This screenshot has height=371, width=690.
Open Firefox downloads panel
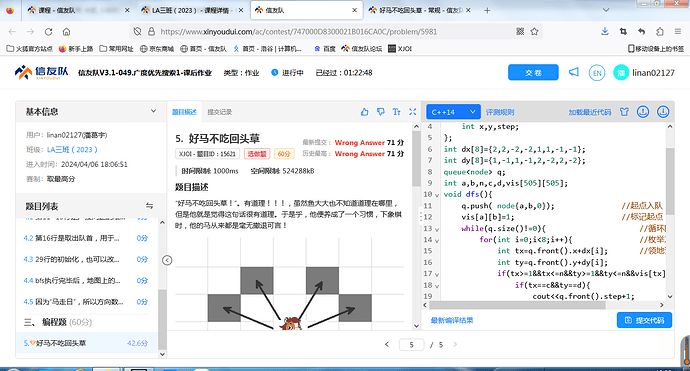pyautogui.click(x=605, y=32)
